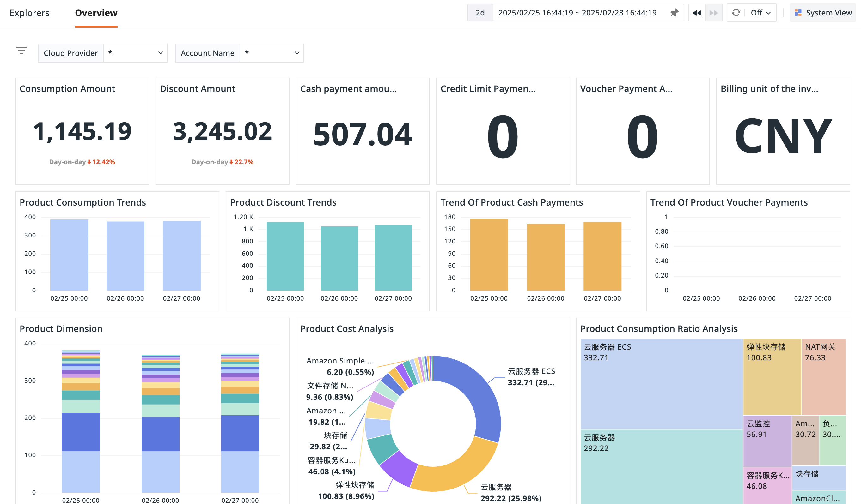Click the Product Dimension panel title
Image resolution: width=861 pixels, height=504 pixels.
pyautogui.click(x=61, y=329)
